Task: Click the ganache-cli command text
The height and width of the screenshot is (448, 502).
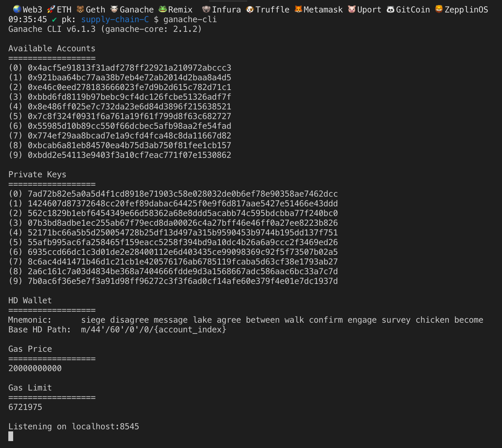Action: 190,19
